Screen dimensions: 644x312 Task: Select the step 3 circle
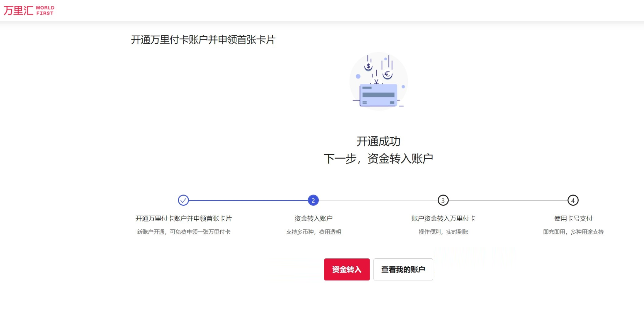[x=443, y=200]
